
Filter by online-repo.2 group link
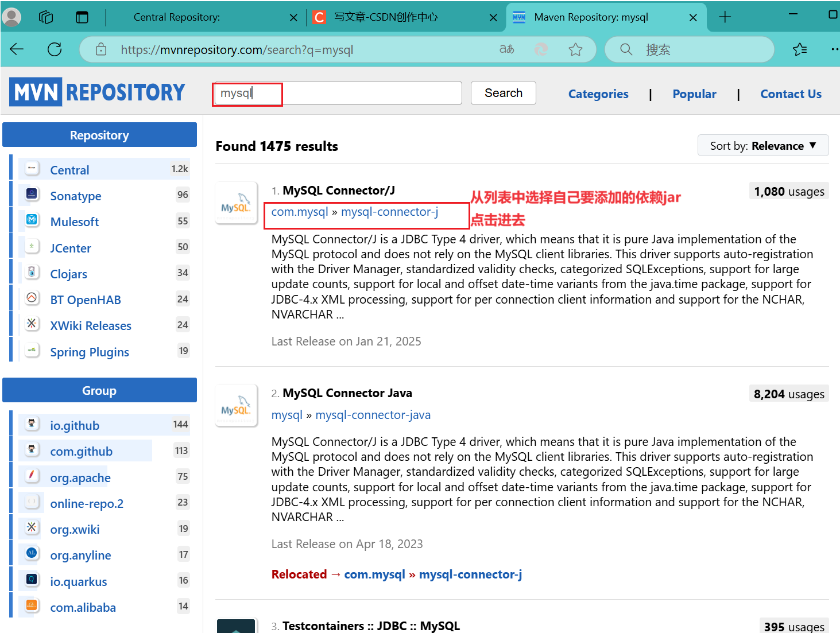87,503
